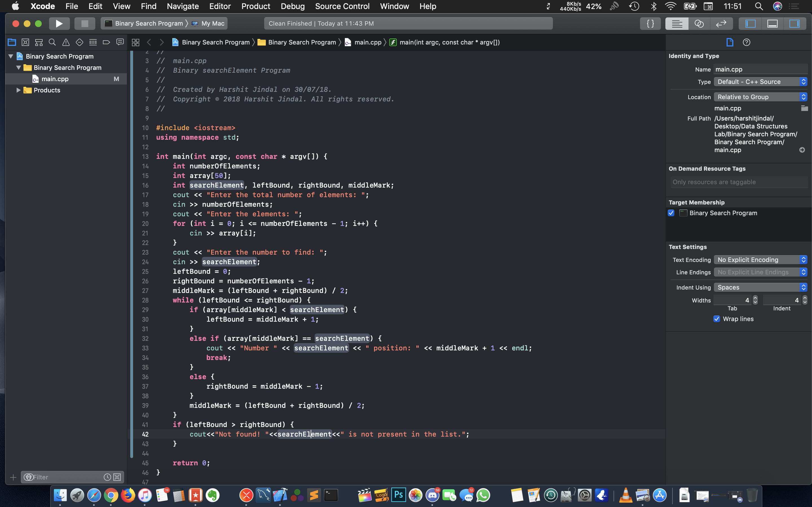
Task: Open the Breakpoint navigator icon
Action: point(106,42)
